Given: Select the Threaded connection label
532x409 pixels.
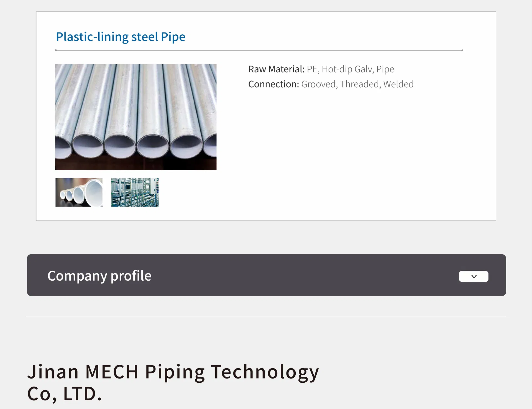Looking at the screenshot, I should click(359, 84).
